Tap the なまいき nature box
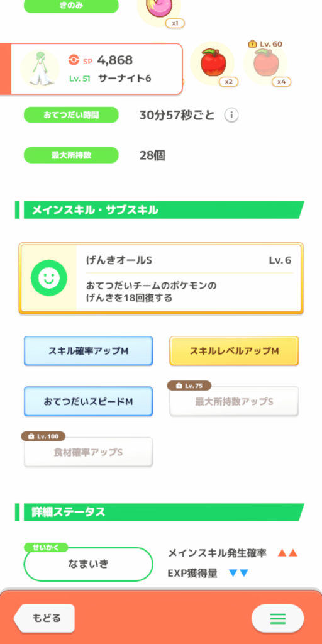Viewport: 322px width, 644px height. click(88, 564)
